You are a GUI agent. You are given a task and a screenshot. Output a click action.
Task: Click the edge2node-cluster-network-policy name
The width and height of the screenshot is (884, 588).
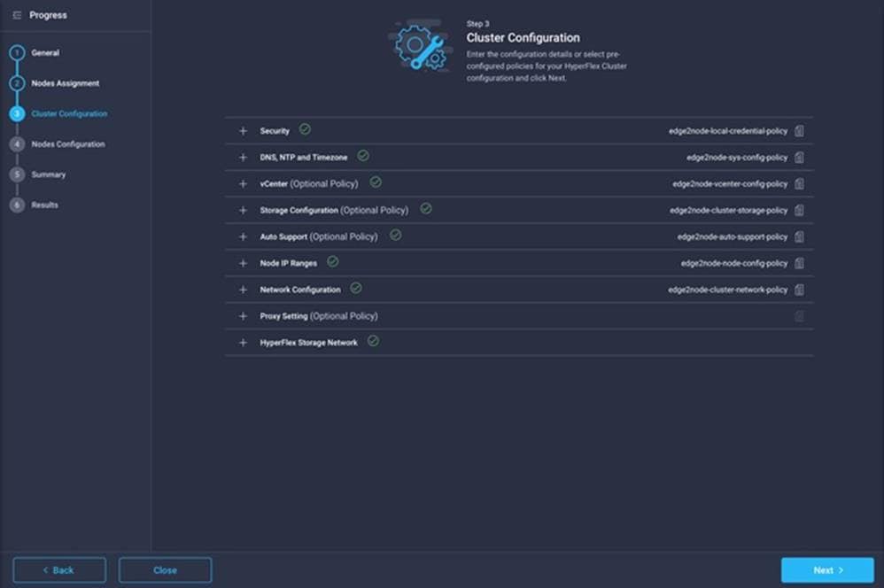click(x=728, y=290)
